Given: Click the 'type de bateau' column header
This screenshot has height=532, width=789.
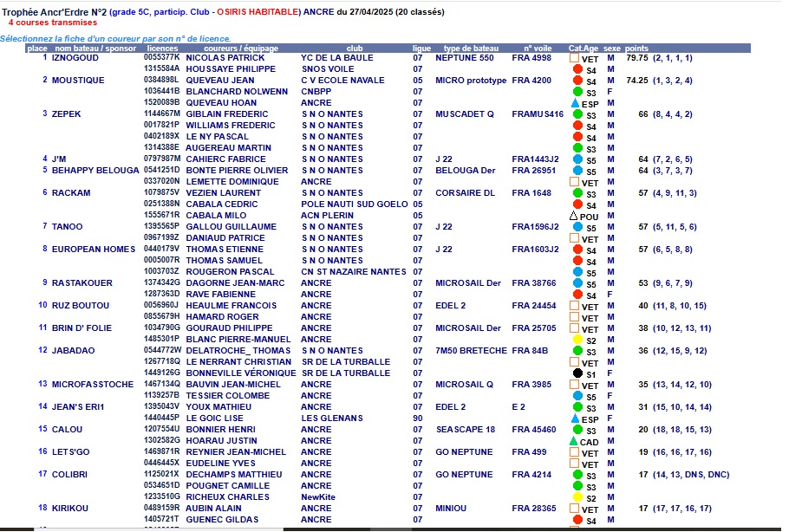Looking at the screenshot, I should (471, 49).
